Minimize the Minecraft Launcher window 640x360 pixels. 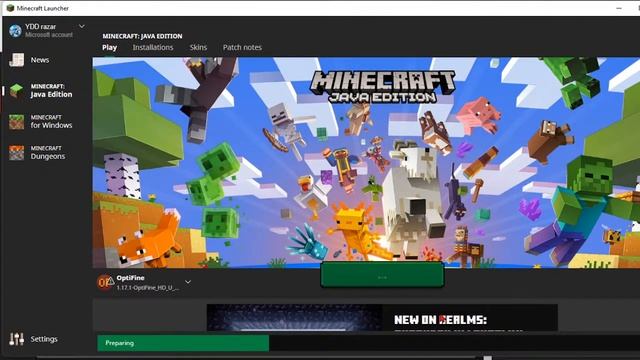click(x=619, y=8)
